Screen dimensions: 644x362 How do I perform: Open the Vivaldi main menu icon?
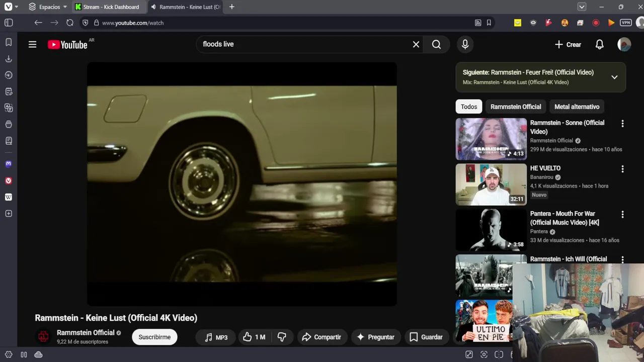pos(8,7)
